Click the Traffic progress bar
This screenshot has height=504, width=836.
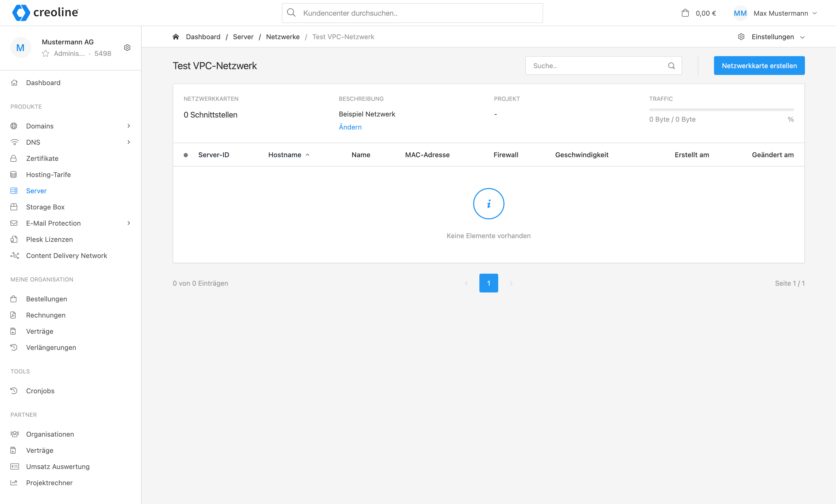click(x=721, y=110)
